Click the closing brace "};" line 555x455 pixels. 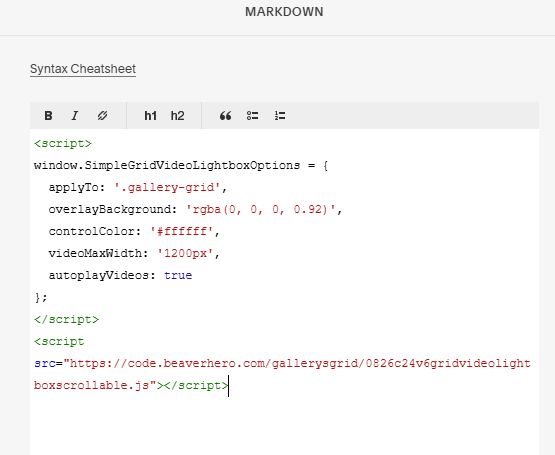(41, 297)
